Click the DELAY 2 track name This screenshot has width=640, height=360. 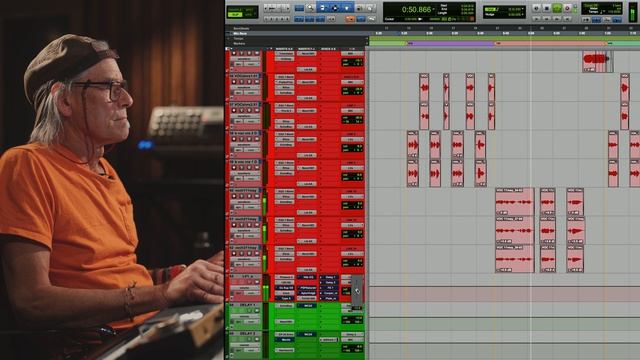click(x=248, y=333)
